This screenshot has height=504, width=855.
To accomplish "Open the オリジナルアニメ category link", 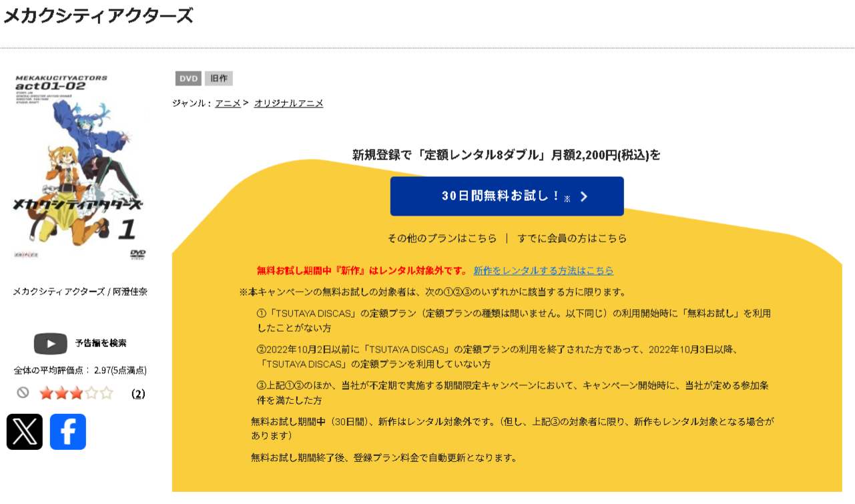I will tap(290, 103).
